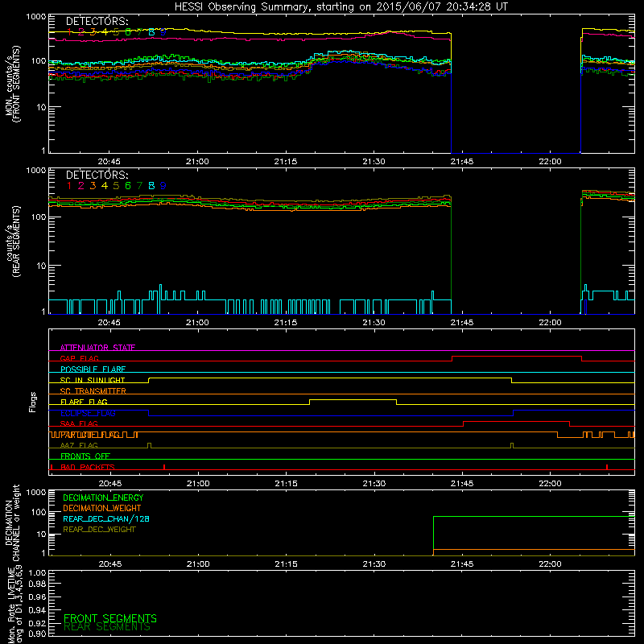Click the ECLIPSE FLAG label
This screenshot has width=644, height=644.
pyautogui.click(x=88, y=413)
